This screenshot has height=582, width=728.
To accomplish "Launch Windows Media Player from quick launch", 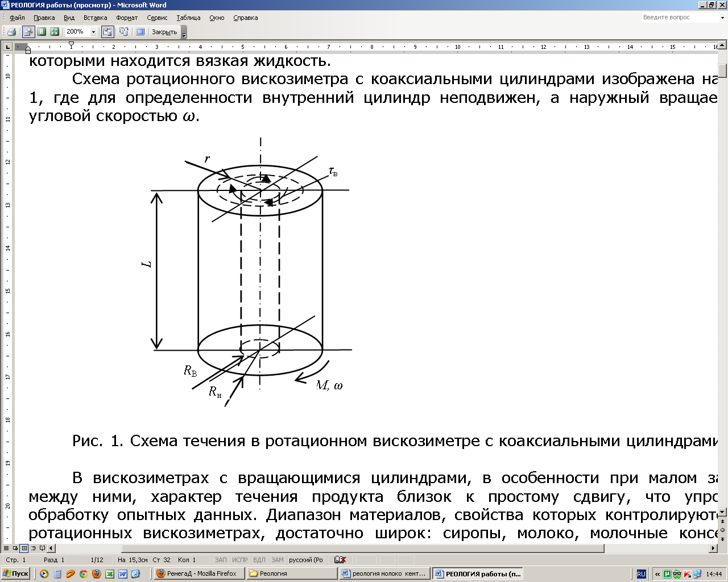I will [x=44, y=573].
